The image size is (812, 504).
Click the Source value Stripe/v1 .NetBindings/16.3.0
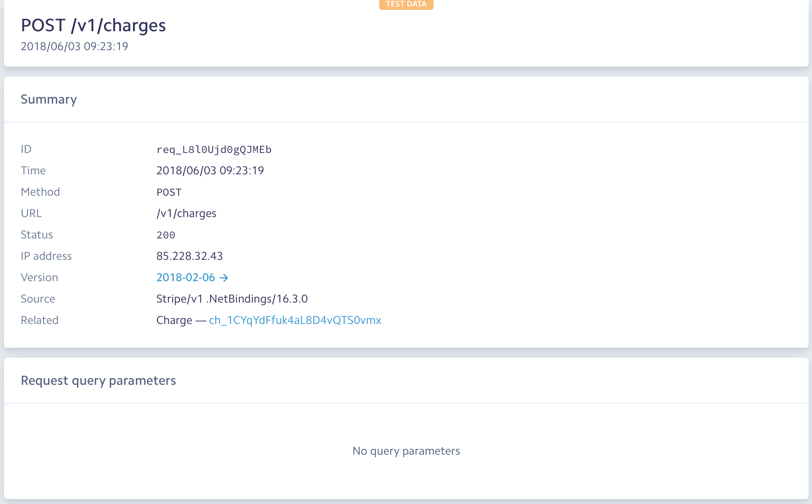[x=232, y=299]
